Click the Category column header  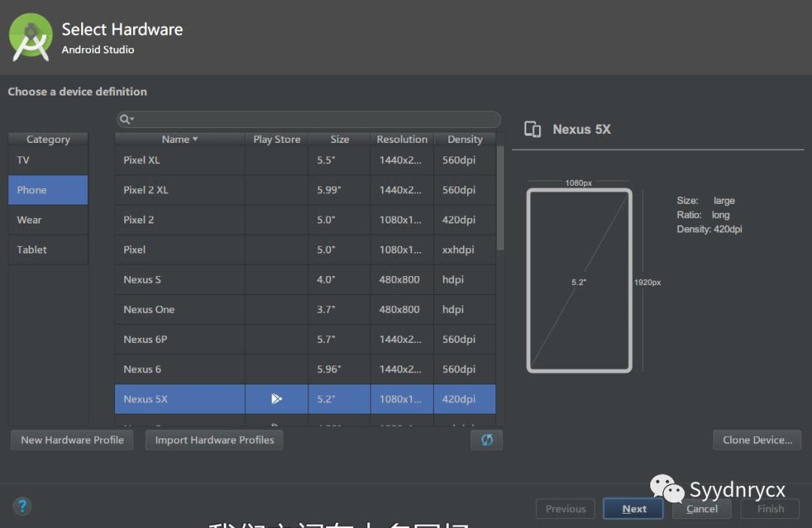tap(48, 139)
